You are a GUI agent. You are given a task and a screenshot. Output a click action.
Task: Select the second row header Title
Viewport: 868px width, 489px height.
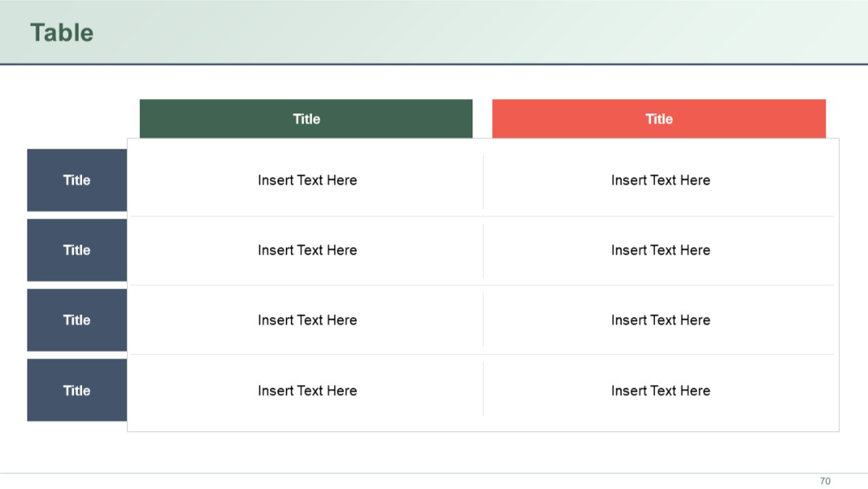point(77,250)
